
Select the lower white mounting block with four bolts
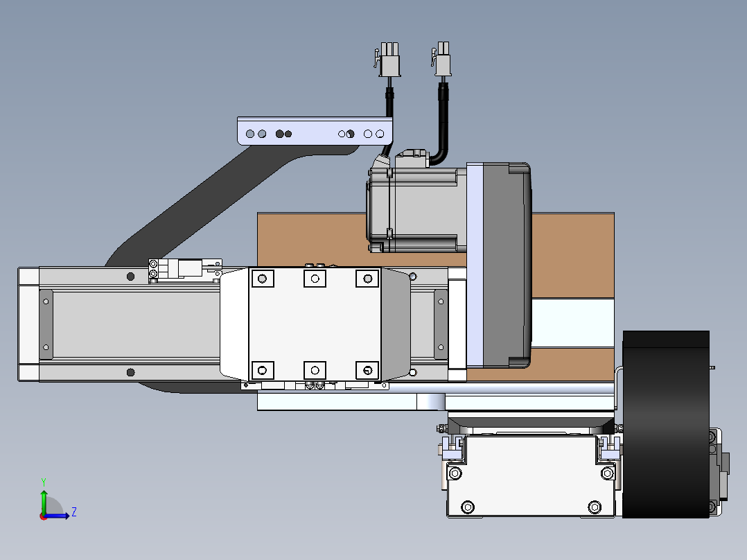531,475
